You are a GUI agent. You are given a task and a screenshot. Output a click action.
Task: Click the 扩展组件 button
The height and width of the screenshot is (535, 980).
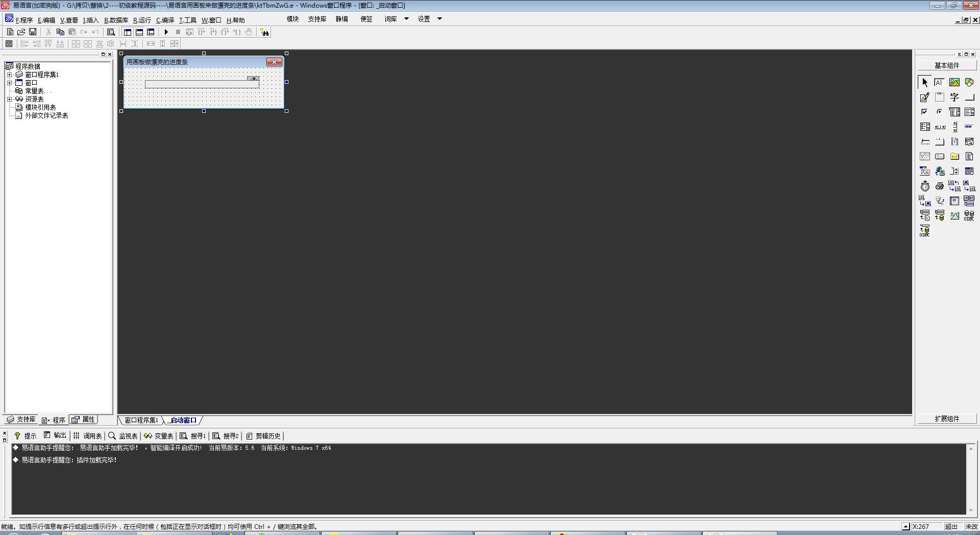click(x=947, y=419)
